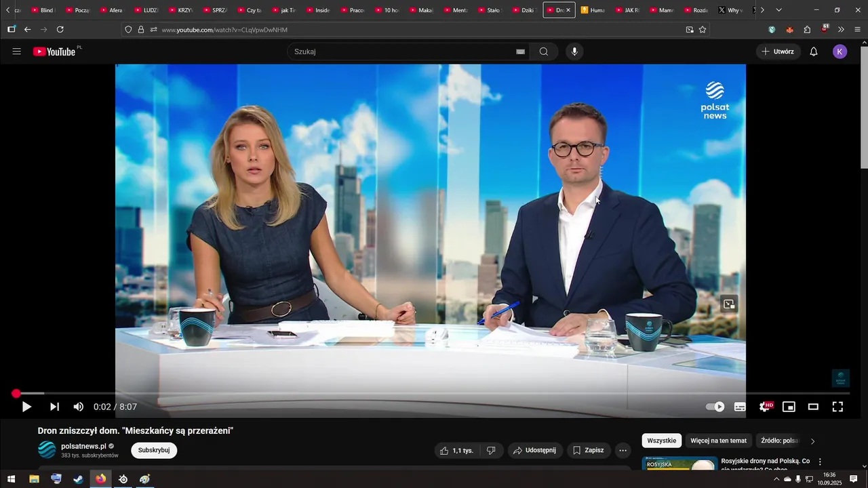
Task: Save video with Zapisz button
Action: point(589,450)
